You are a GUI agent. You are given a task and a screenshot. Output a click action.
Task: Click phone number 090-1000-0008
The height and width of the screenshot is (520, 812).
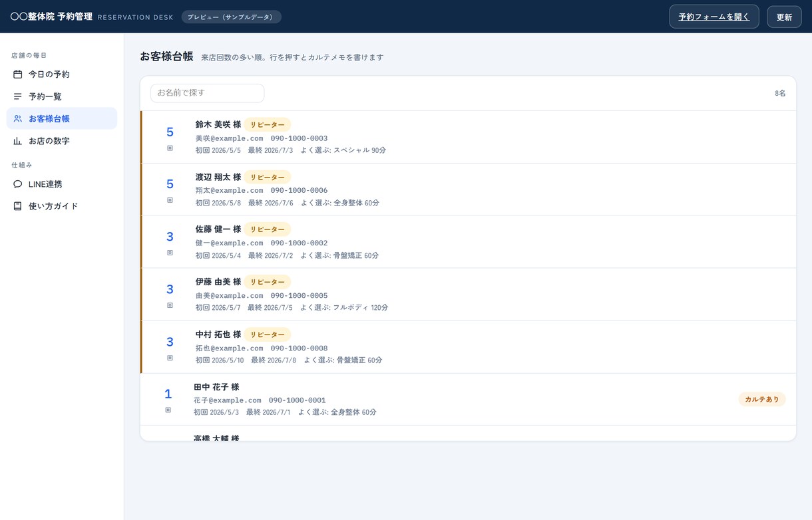[x=299, y=348]
